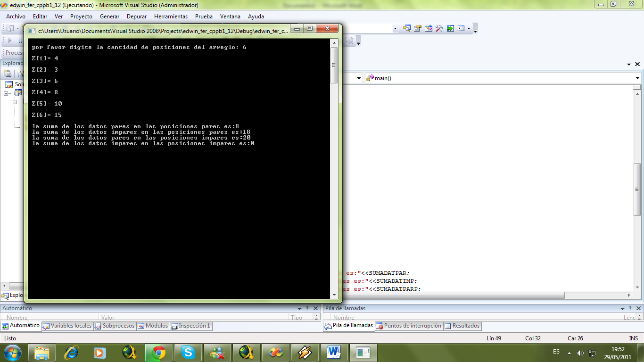Image resolution: width=644 pixels, height=362 pixels.
Task: Open the Ventana menu
Action: click(x=230, y=16)
